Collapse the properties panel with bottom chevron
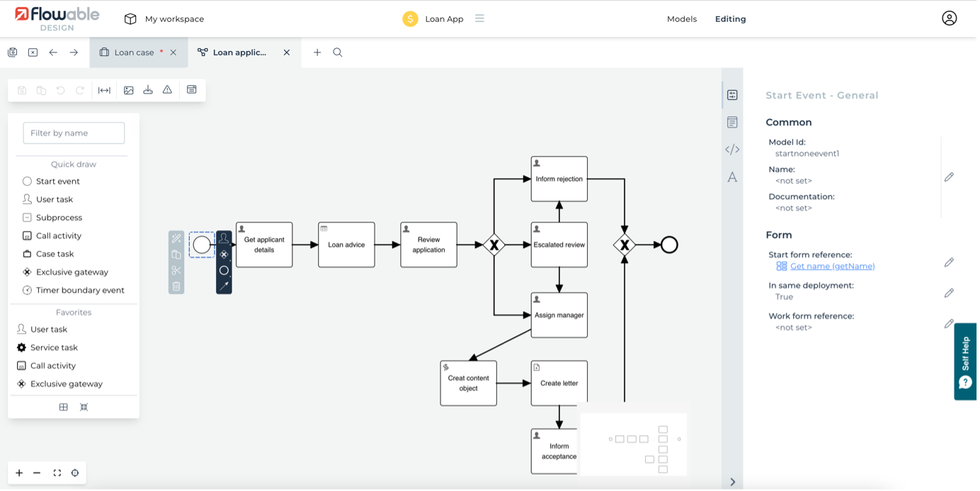The width and height of the screenshot is (980, 491). click(732, 482)
